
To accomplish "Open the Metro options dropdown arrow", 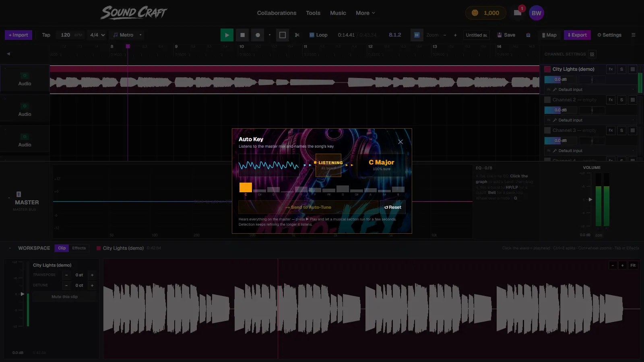I will [140, 35].
